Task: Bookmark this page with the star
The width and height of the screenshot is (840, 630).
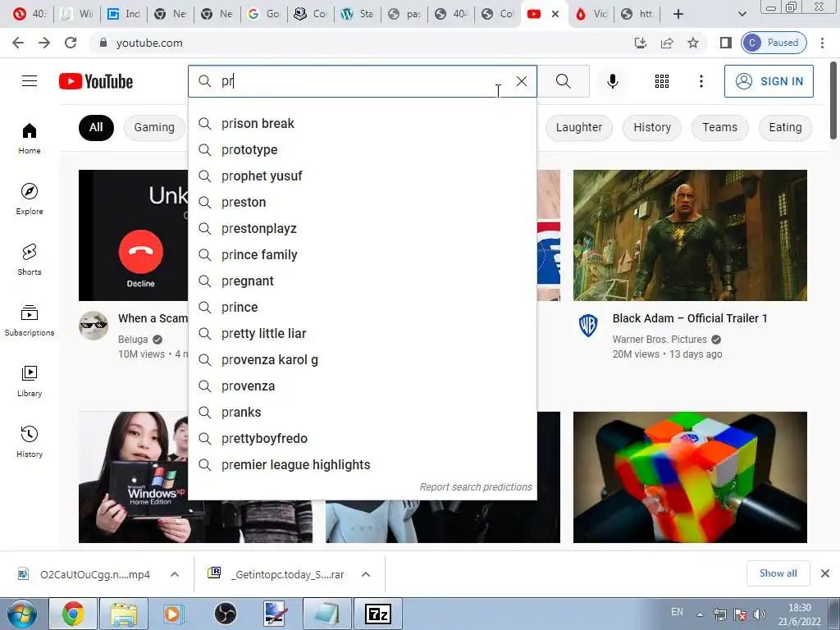Action: tap(693, 43)
